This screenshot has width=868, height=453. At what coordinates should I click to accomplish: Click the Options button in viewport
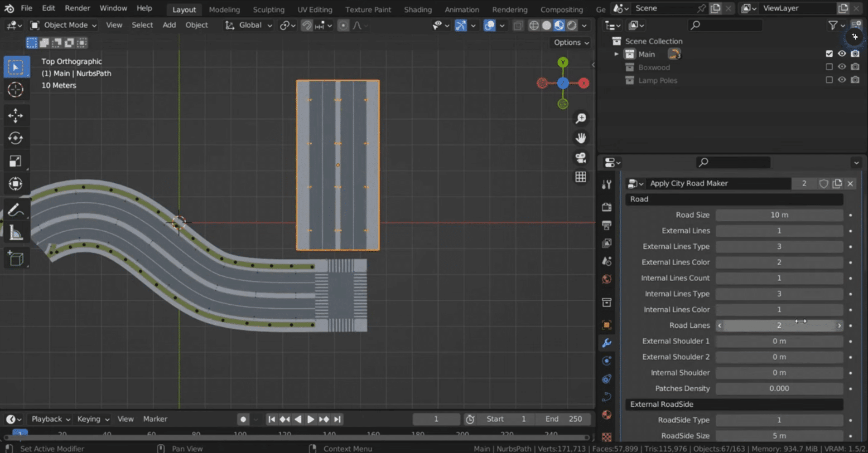coord(571,42)
